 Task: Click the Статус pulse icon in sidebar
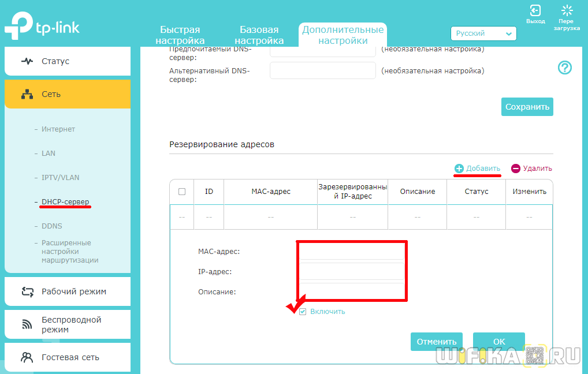(27, 61)
